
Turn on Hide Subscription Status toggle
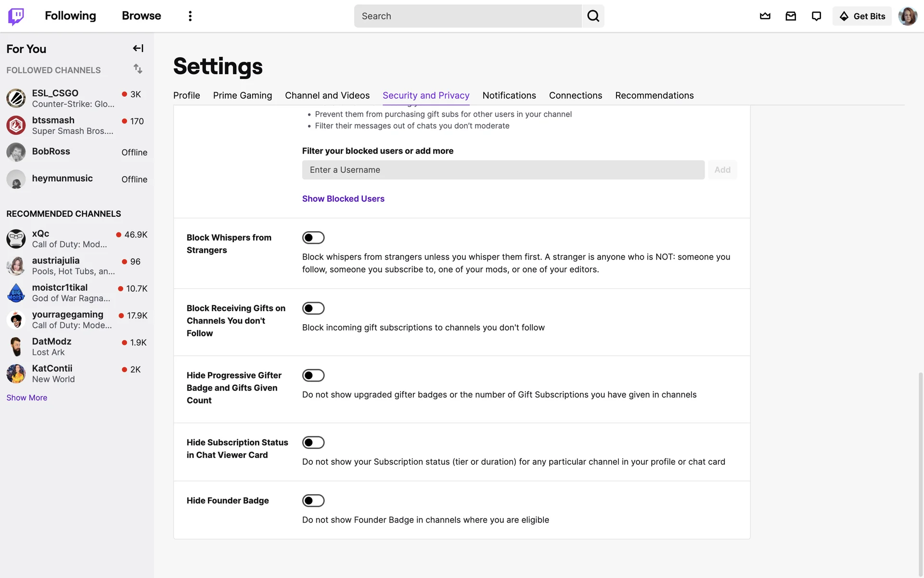click(313, 442)
